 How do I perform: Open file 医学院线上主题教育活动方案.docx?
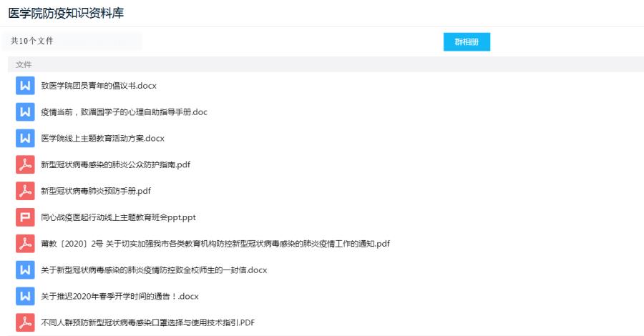[102, 138]
